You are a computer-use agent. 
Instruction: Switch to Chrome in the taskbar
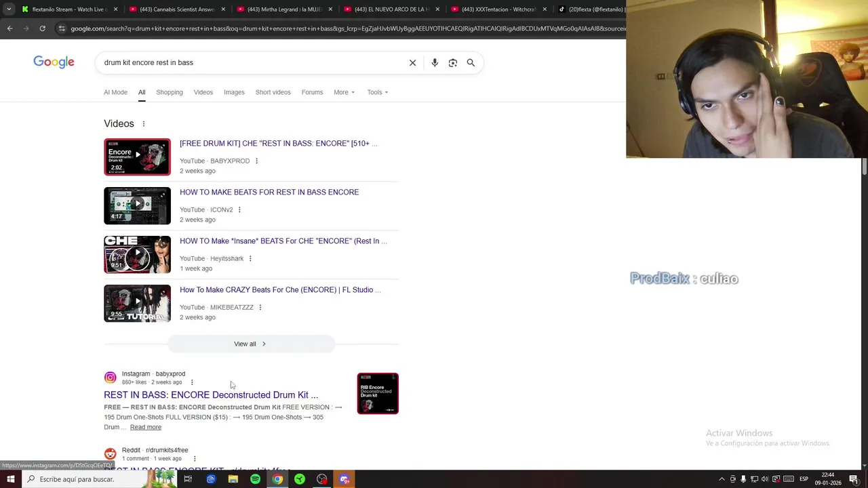[x=277, y=479]
